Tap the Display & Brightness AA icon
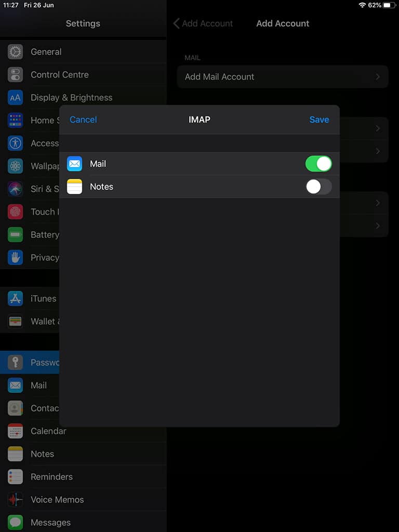Viewport: 399px width, 532px height. 15,97
